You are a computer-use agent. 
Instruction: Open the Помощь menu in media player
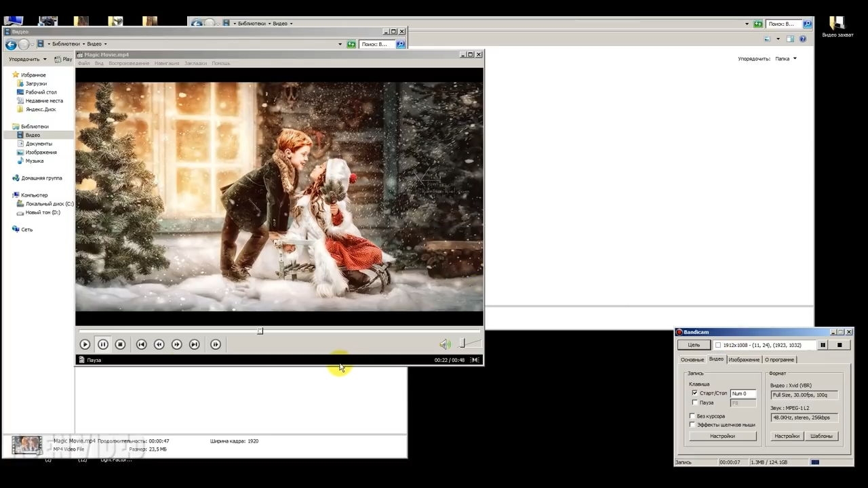(x=221, y=63)
